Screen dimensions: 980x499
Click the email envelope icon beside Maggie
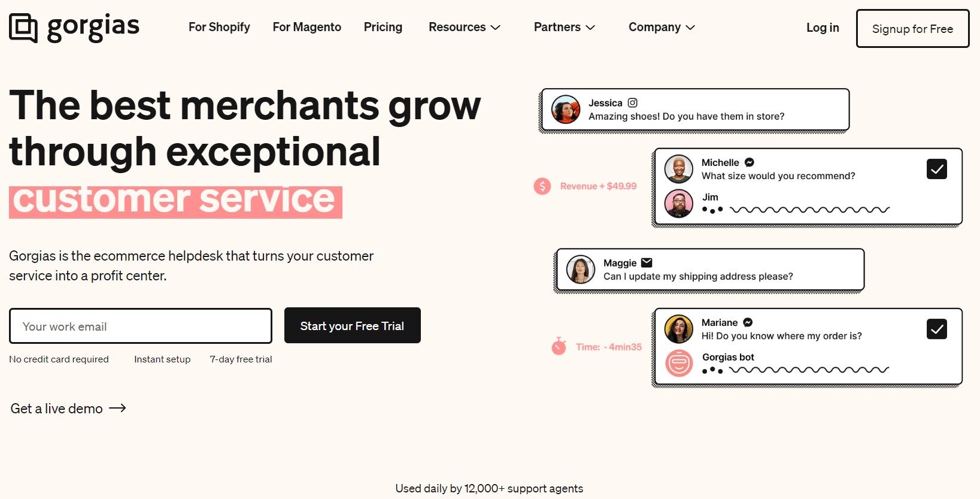[647, 262]
